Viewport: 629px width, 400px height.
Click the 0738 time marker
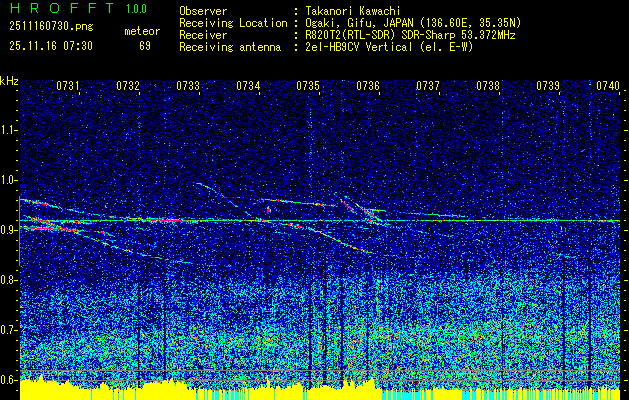pyautogui.click(x=488, y=85)
